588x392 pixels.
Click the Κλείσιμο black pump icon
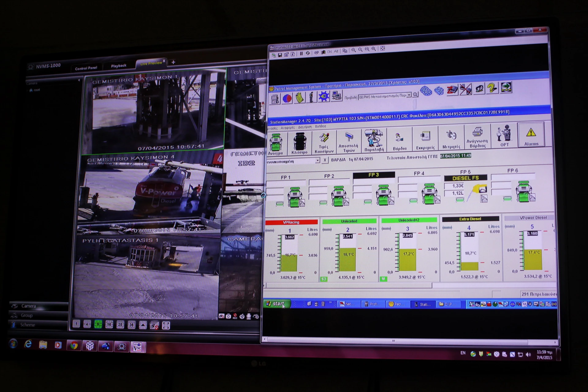tap(299, 143)
